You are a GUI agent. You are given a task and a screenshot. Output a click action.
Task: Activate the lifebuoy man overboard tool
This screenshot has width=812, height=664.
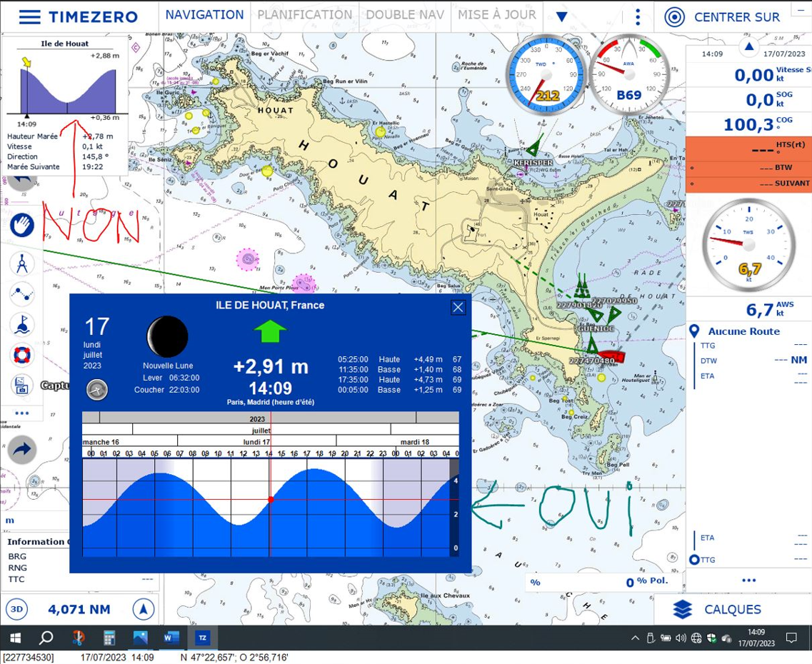21,355
